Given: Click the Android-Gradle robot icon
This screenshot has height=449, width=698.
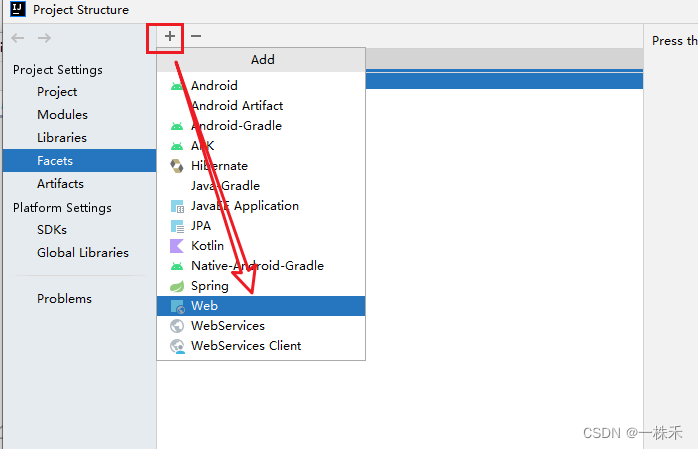Looking at the screenshot, I should [177, 126].
